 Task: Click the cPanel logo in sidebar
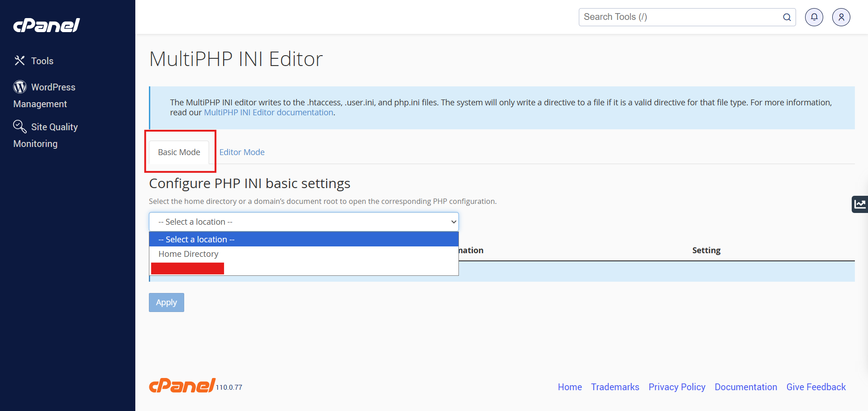(x=47, y=25)
